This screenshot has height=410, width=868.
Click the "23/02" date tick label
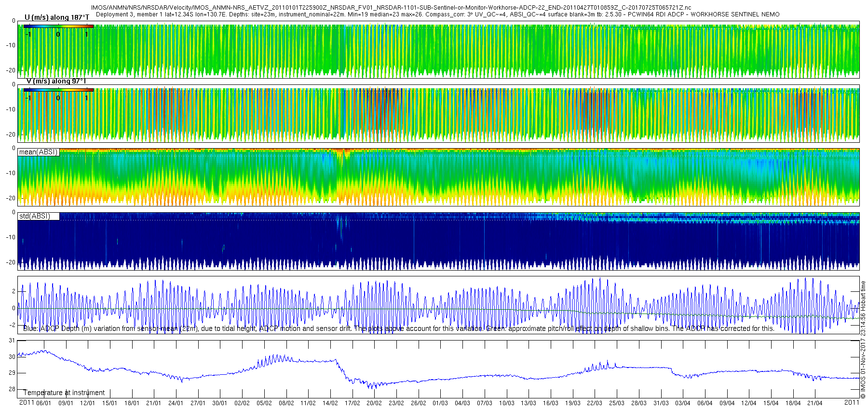point(396,403)
